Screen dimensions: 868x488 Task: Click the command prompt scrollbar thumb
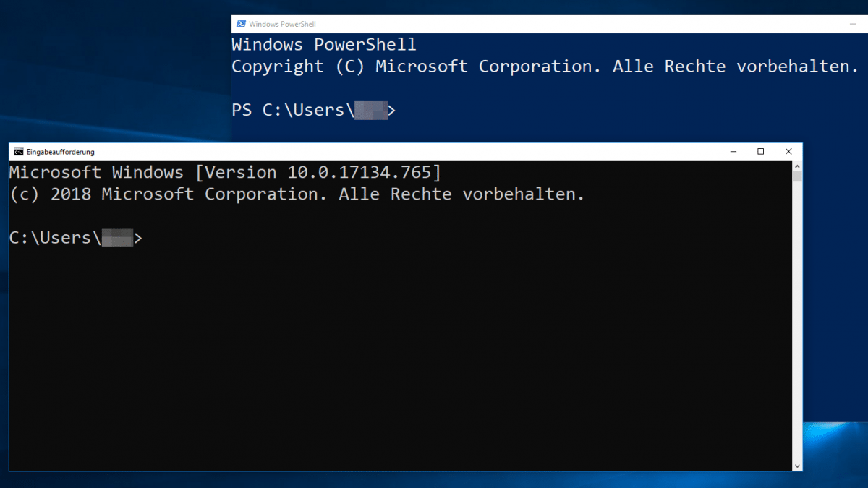[x=797, y=176]
